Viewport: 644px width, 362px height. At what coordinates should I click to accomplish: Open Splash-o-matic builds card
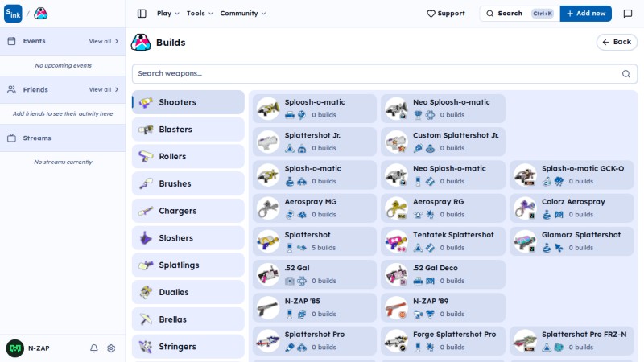point(315,175)
